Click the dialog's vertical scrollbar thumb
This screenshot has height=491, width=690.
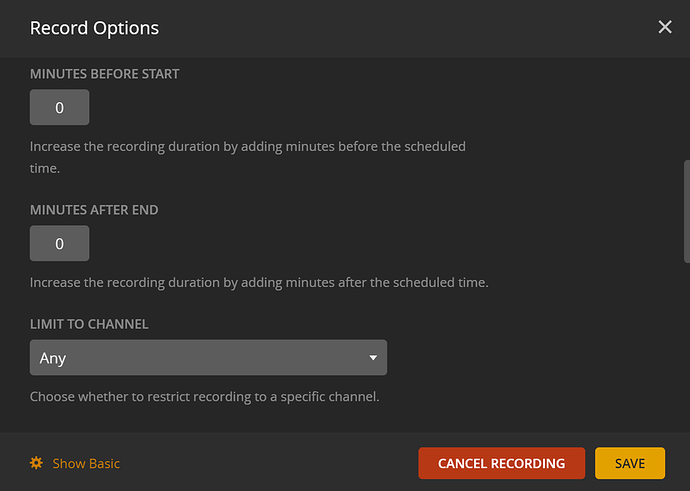pos(684,210)
